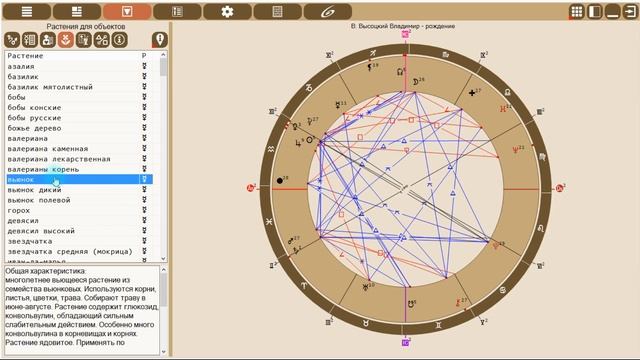Click the triangle and square shapes icon
The image size is (640, 360).
(102, 40)
